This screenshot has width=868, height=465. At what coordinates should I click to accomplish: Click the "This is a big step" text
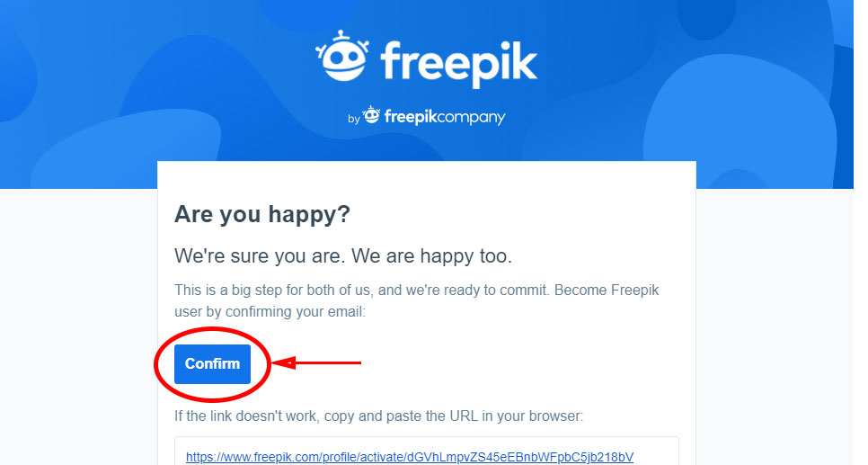coord(232,291)
